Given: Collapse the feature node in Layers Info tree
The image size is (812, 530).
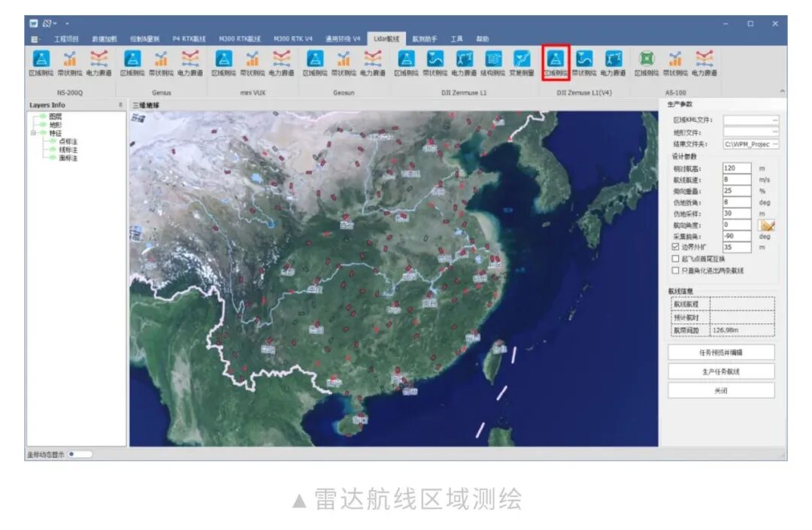Looking at the screenshot, I should (34, 133).
